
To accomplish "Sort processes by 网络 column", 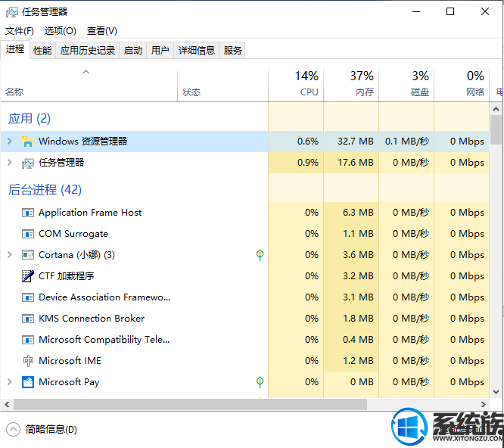I will tap(462, 85).
